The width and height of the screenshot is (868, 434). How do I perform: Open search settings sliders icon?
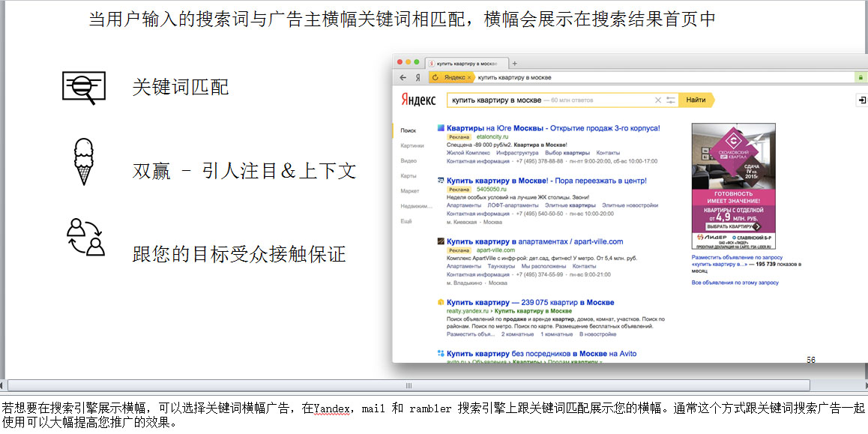pos(671,100)
